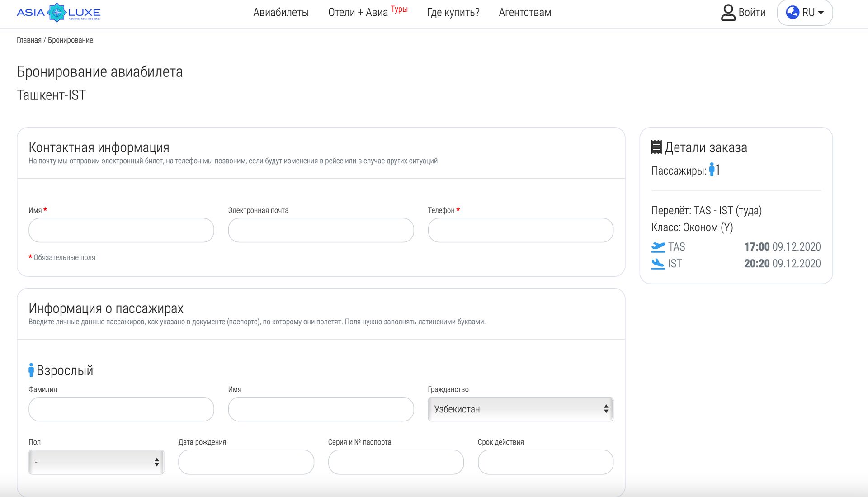Click the adult person icon by Взрослый

click(31, 370)
